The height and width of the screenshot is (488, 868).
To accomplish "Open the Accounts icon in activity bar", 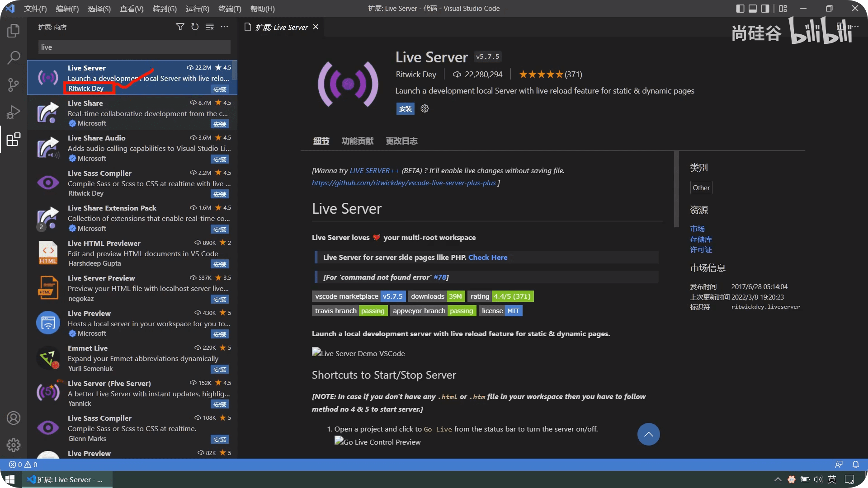I will (x=14, y=418).
